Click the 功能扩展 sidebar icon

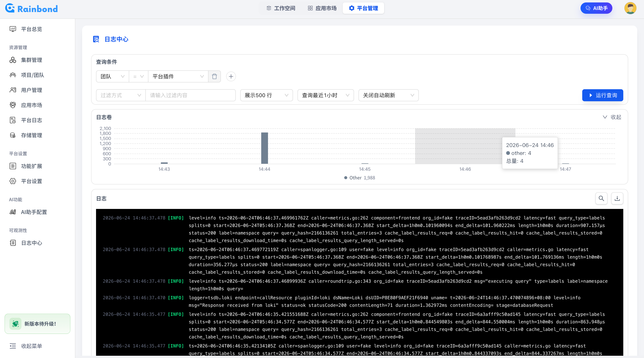click(13, 166)
